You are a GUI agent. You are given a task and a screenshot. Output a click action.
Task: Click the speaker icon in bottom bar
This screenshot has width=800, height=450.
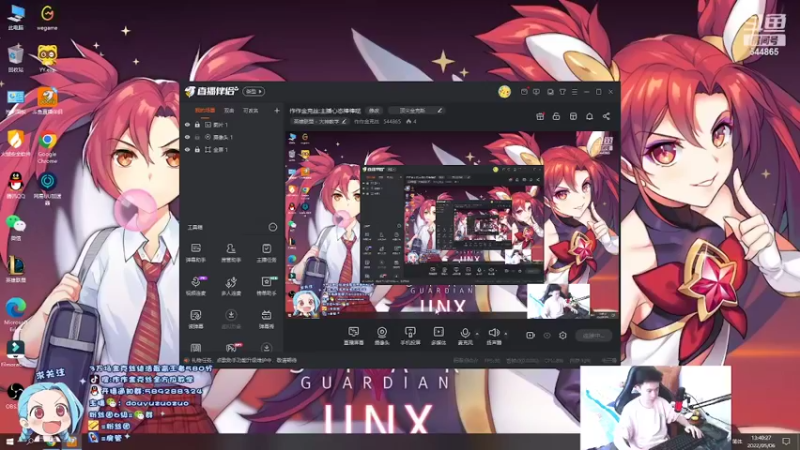[493, 334]
